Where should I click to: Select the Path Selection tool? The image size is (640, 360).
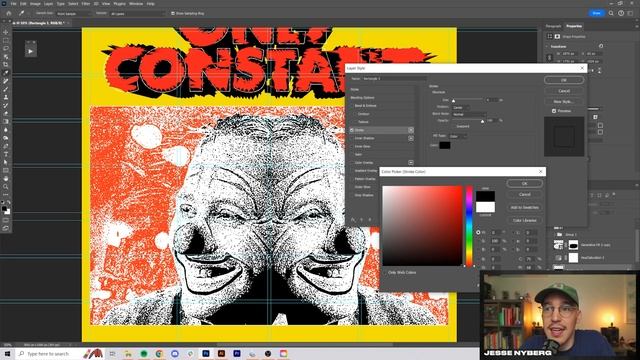[6, 162]
